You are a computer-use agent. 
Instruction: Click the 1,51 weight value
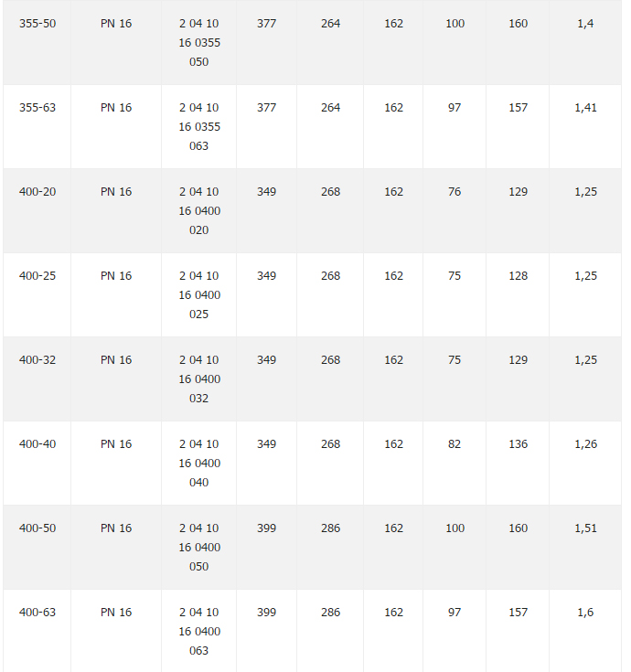pos(585,528)
